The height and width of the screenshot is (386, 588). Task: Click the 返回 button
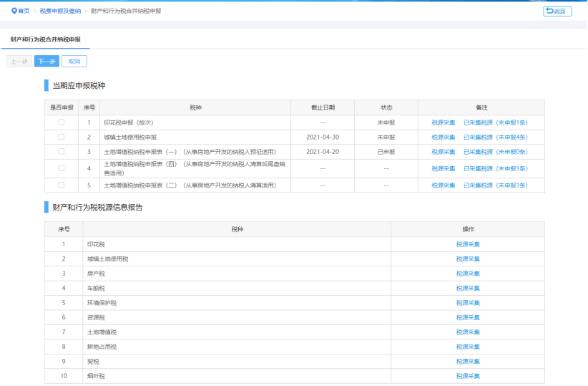(557, 11)
